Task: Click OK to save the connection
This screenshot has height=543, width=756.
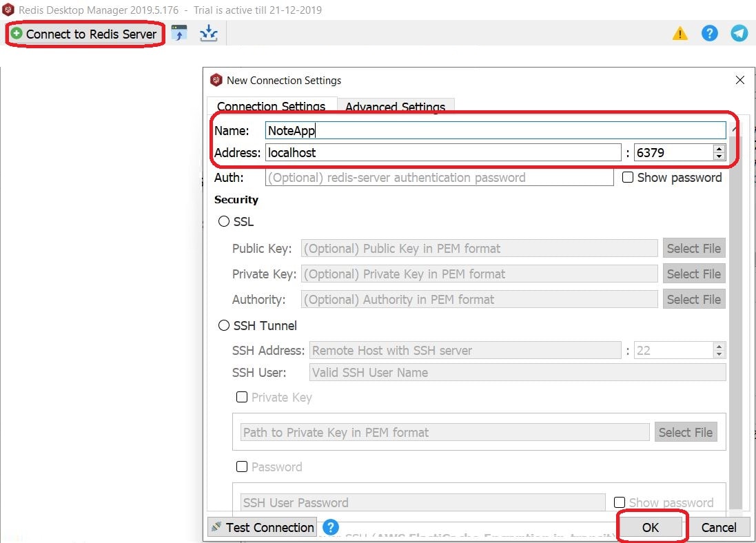Action: [651, 528]
